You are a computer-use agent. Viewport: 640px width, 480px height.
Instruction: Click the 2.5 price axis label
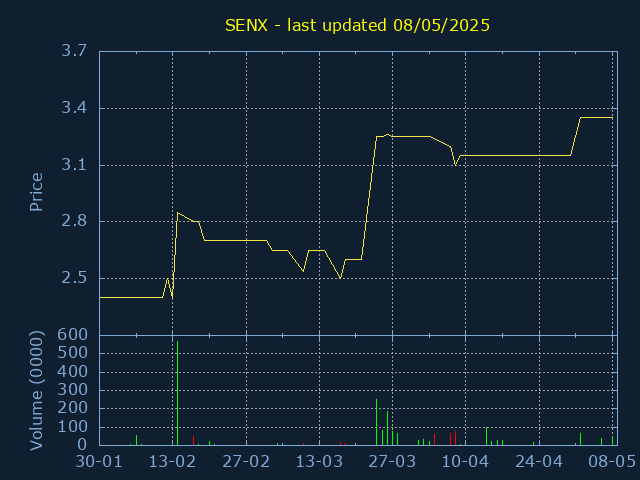click(74, 278)
